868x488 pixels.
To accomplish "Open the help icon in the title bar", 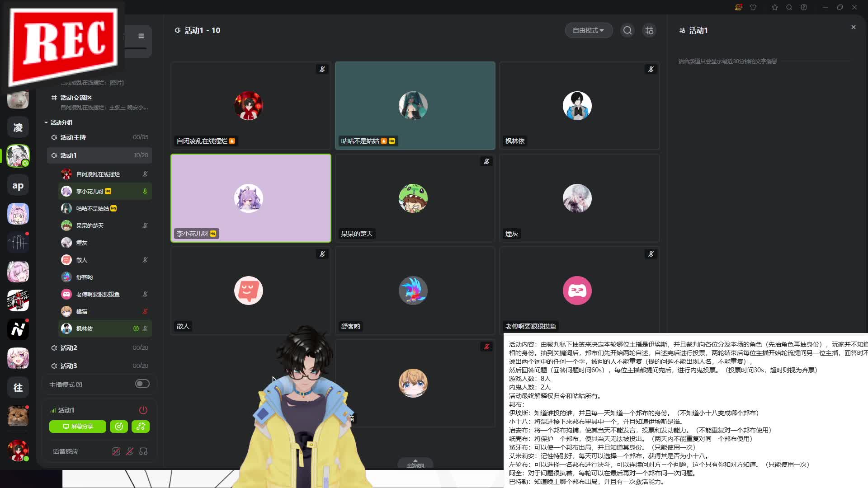I will click(x=804, y=7).
